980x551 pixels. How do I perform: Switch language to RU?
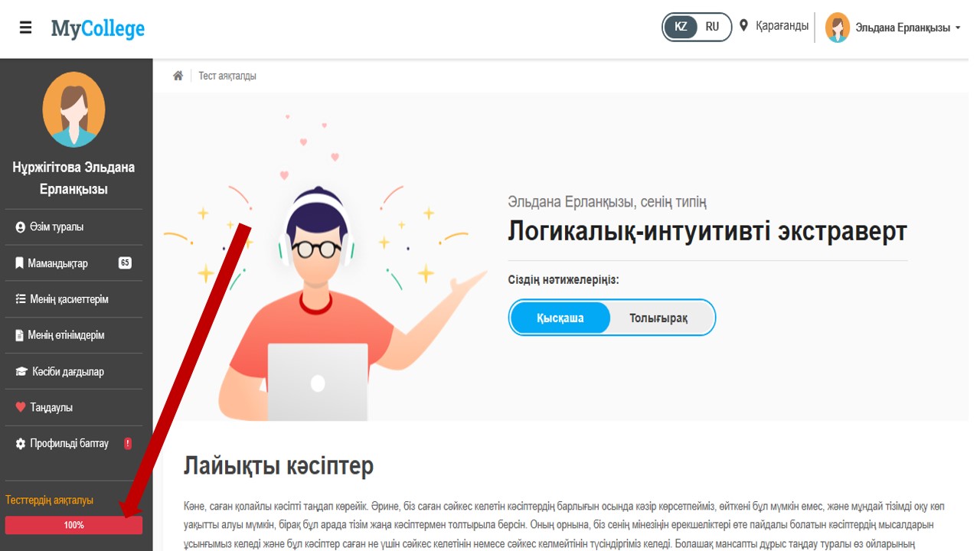713,27
